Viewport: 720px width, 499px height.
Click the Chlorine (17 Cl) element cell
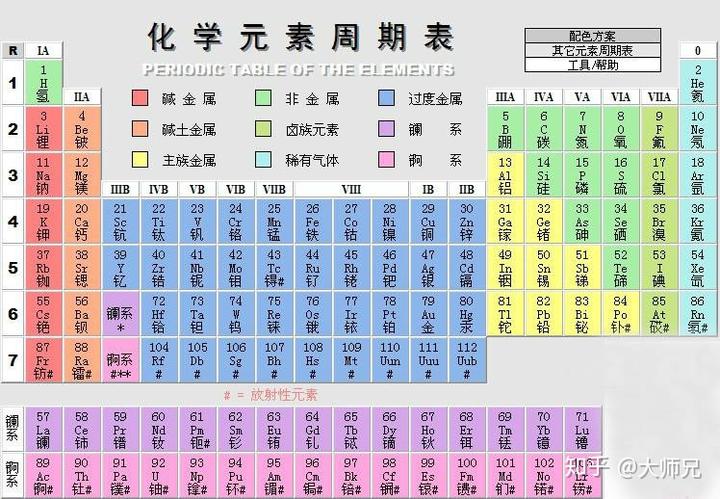coord(659,175)
